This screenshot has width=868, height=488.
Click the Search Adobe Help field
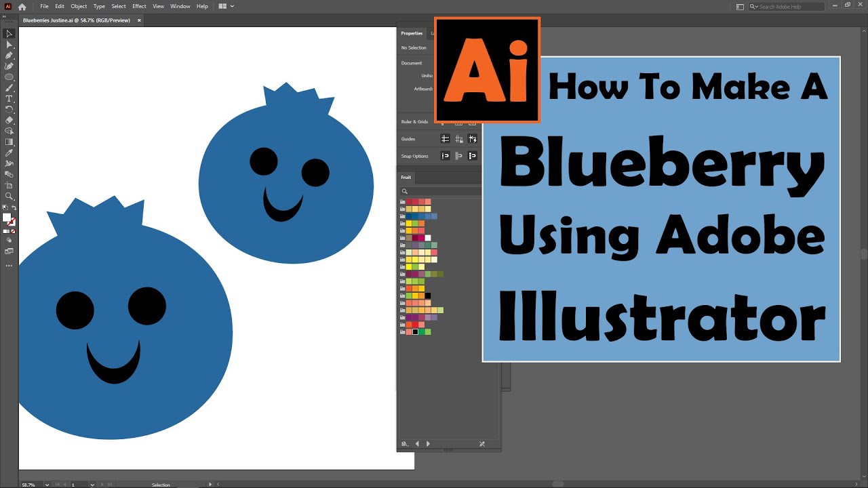tap(786, 7)
